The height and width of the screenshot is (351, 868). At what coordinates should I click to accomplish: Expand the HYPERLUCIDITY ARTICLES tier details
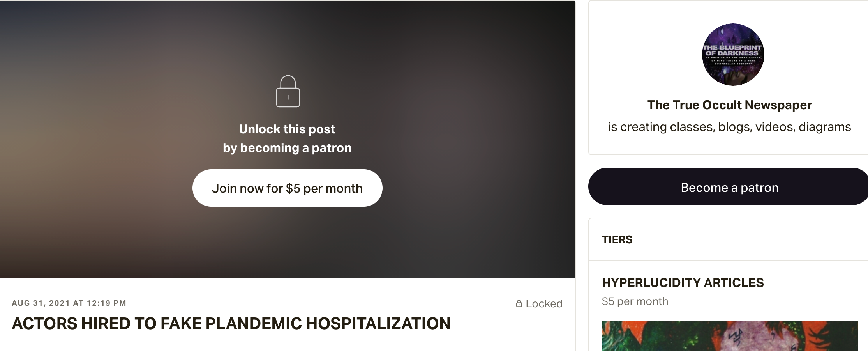click(x=683, y=282)
